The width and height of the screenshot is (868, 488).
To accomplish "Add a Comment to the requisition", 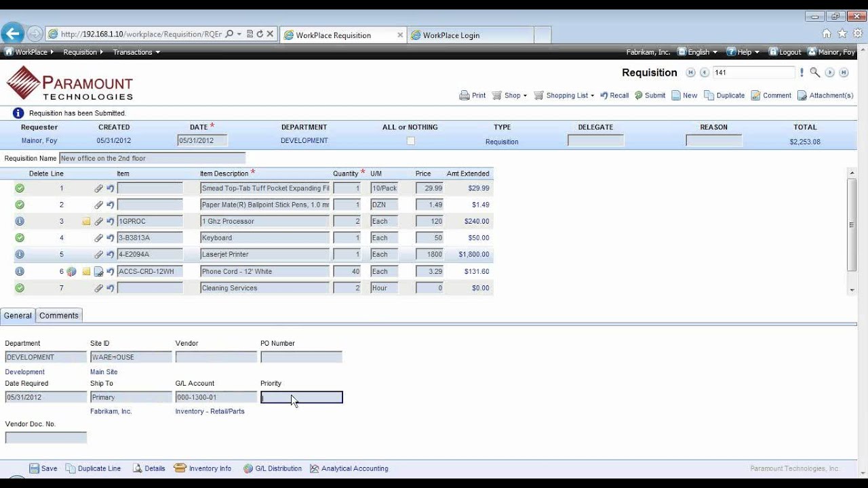I will click(x=771, y=96).
